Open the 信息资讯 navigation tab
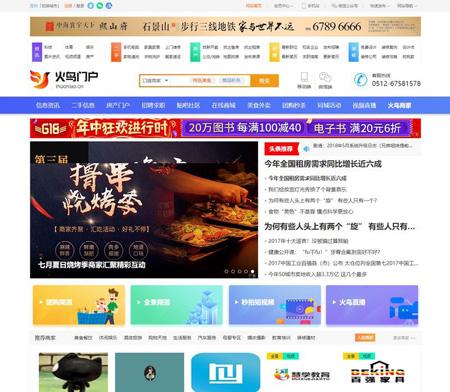 (x=48, y=105)
